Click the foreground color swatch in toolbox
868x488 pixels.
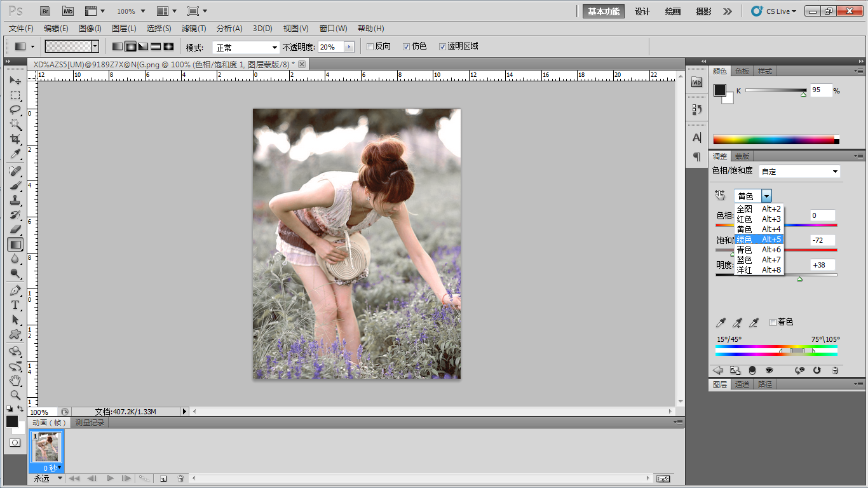pyautogui.click(x=12, y=421)
